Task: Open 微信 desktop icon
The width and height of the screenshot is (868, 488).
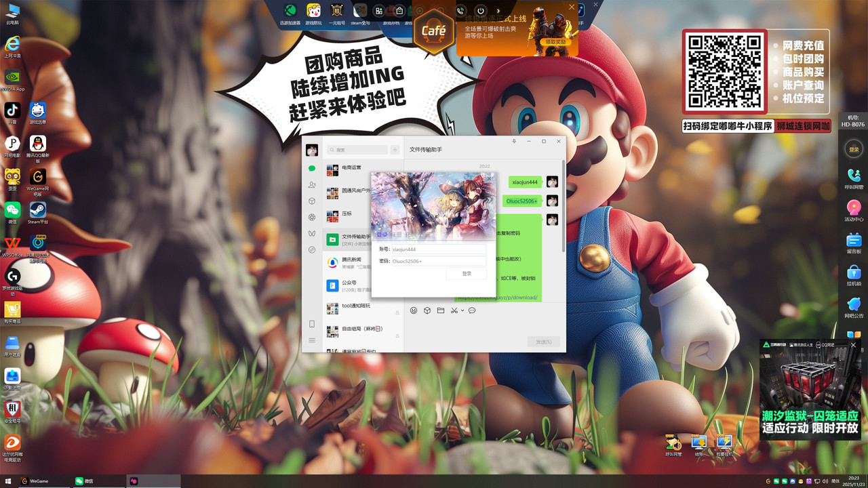Action: point(12,213)
